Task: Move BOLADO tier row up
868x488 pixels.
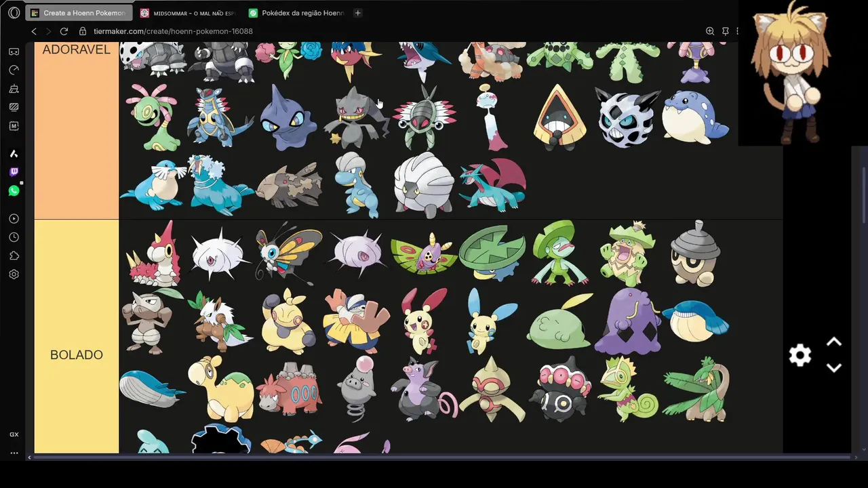Action: tap(834, 342)
